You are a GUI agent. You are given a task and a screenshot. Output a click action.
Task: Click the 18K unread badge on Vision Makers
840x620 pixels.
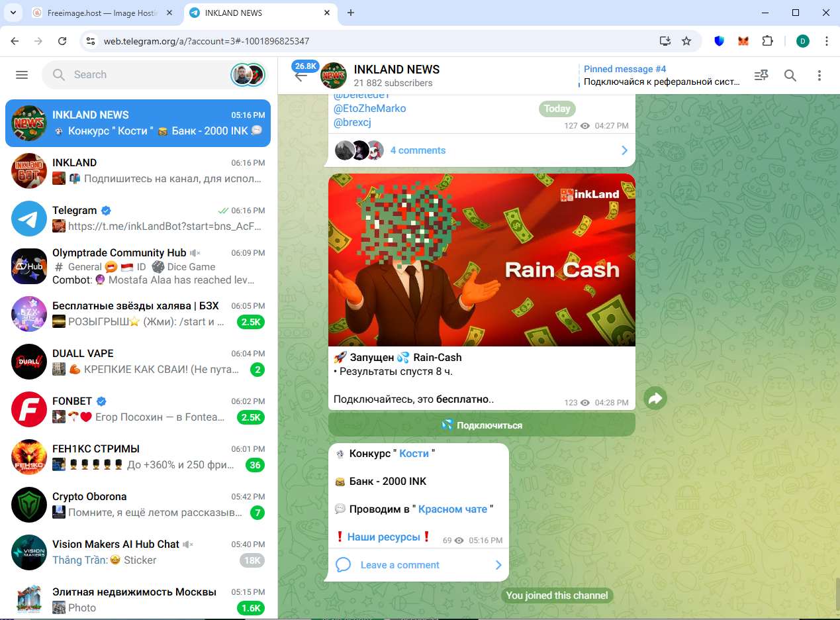(252, 560)
